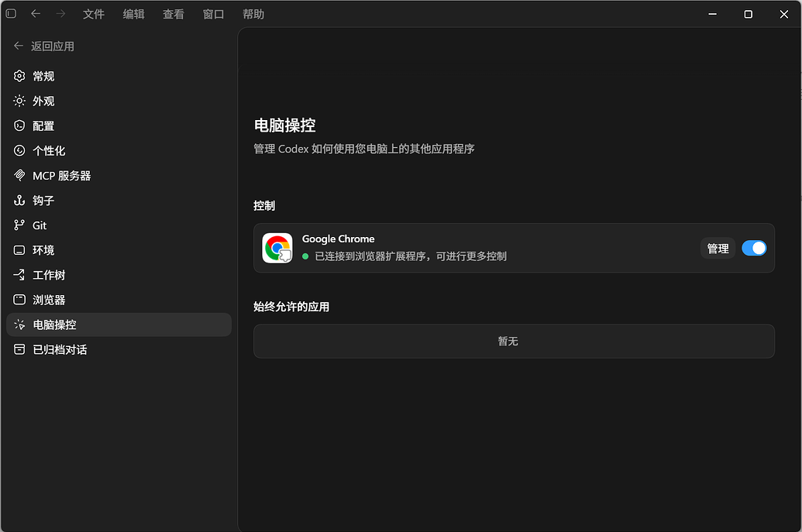Go forward with the right arrow
Screen dimensions: 802x532
60,14
